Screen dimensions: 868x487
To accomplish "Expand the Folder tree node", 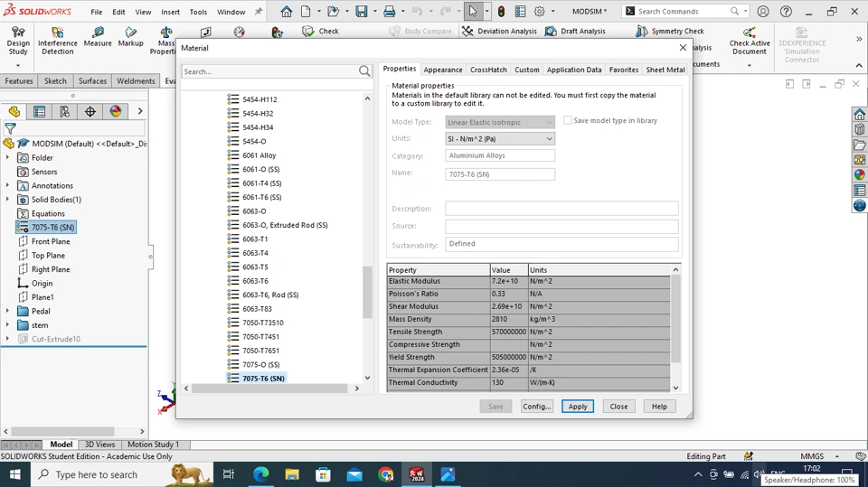I will click(8, 158).
